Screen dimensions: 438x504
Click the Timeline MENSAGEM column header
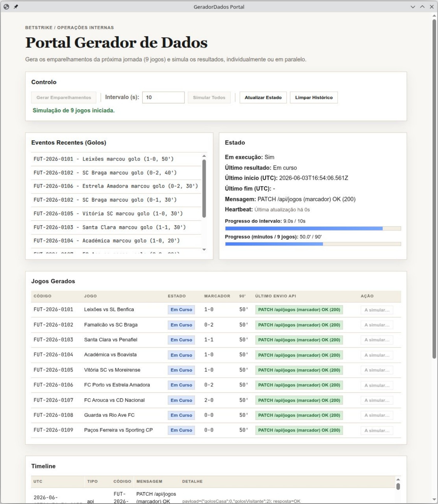coord(149,481)
